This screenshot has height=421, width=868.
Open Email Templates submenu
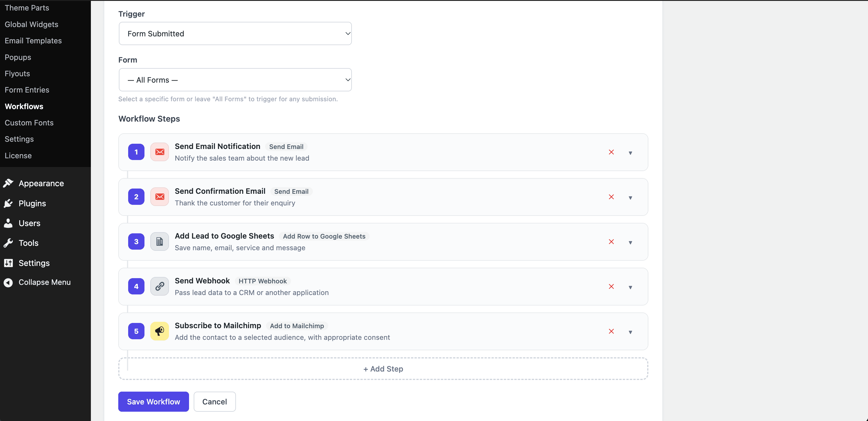(x=33, y=41)
